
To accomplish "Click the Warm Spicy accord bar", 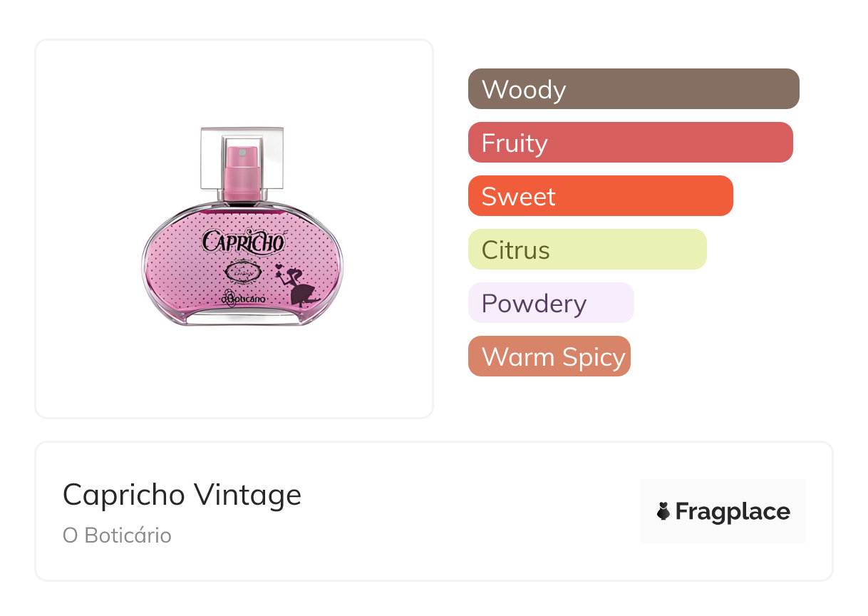I will click(549, 356).
